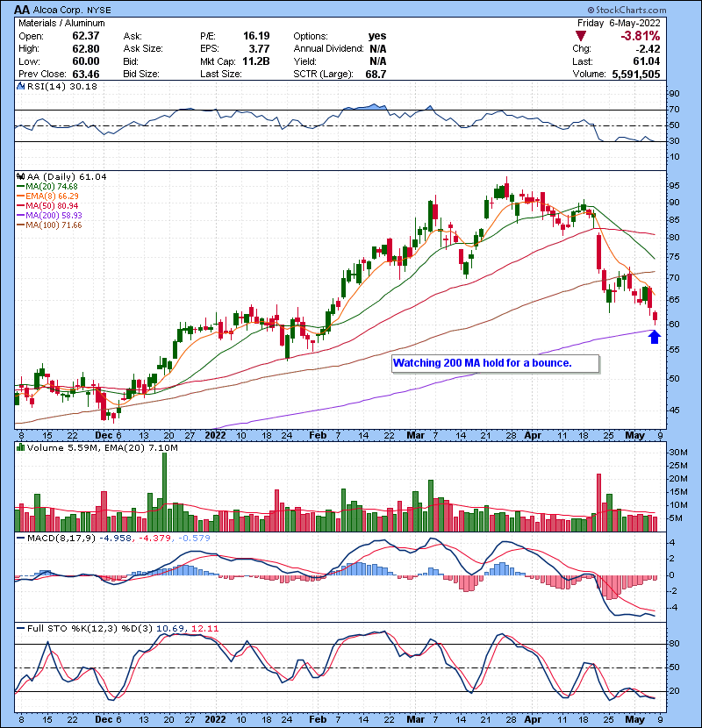Select the Low value 60.00
This screenshot has height=728, width=702.
[86, 61]
